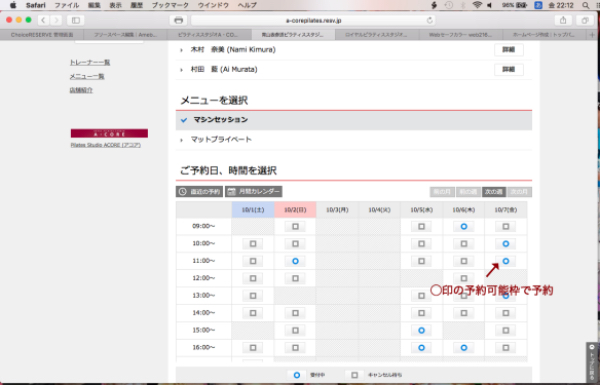Image resolution: width=600 pixels, height=385 pixels.
Task: Toggle the Safari sidebar button
Action: pos(76,20)
